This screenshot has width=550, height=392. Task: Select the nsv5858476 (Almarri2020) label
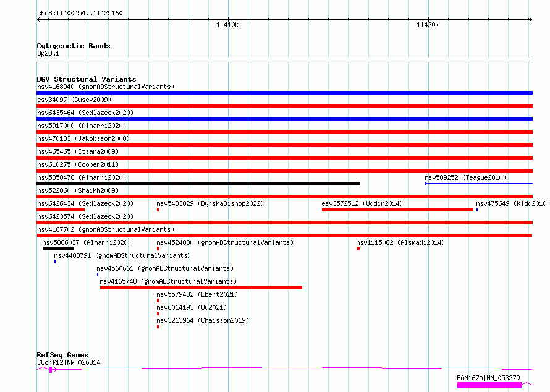[x=82, y=177]
